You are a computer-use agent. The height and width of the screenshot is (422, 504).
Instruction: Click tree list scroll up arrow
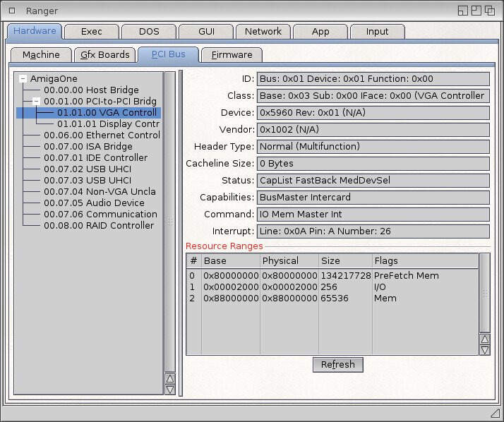pos(169,379)
